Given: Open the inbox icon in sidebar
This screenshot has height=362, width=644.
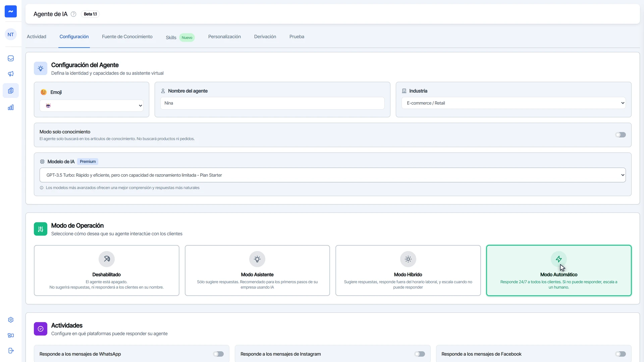Looking at the screenshot, I should tap(11, 58).
